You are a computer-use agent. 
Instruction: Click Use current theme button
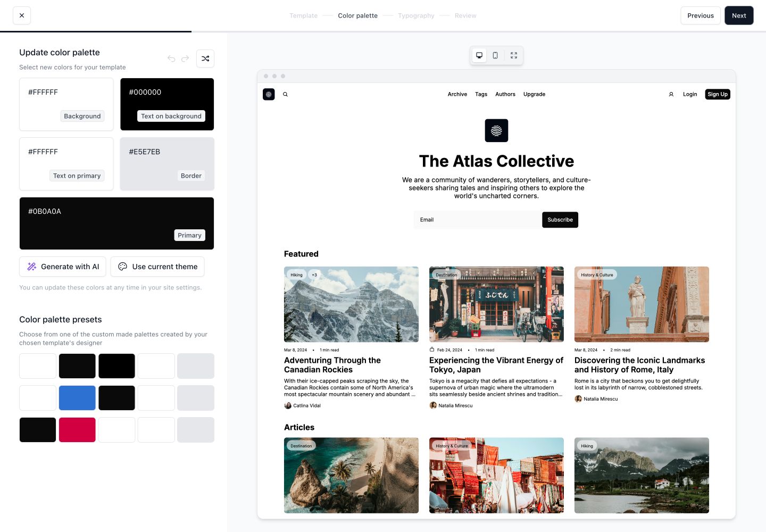(157, 267)
